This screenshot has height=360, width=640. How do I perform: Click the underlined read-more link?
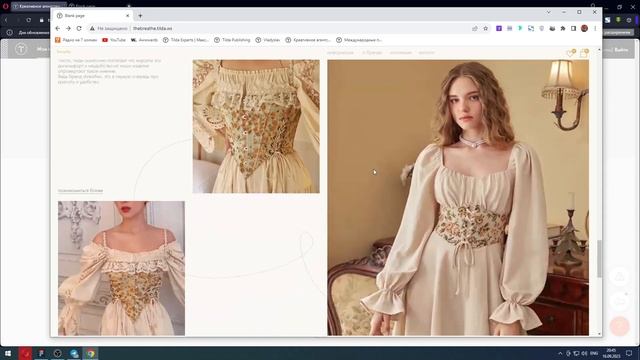(x=80, y=191)
